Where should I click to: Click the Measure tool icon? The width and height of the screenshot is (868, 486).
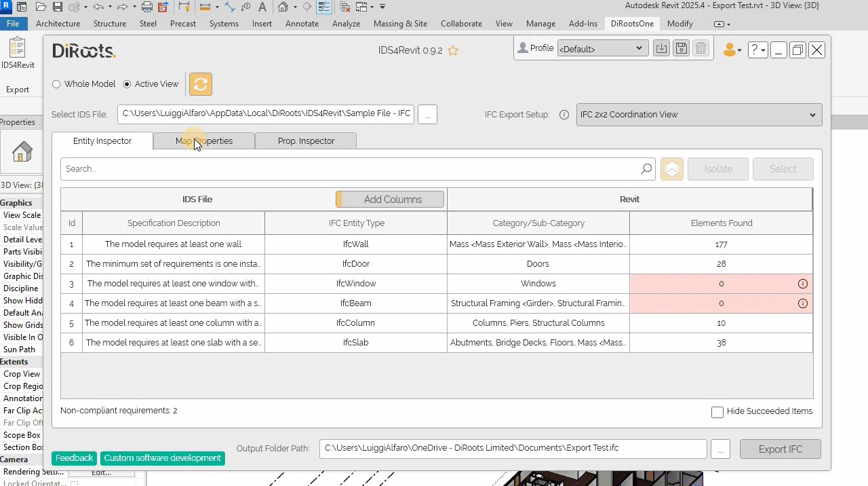(205, 7)
